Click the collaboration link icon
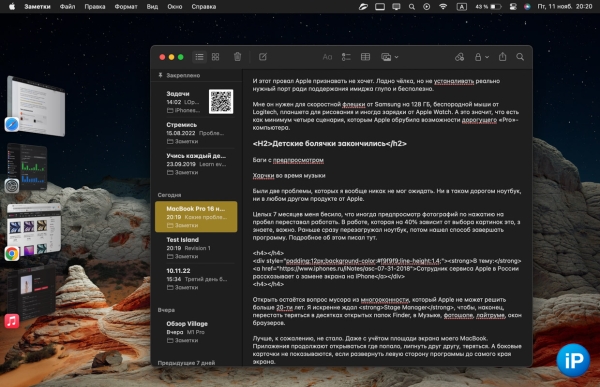Viewport: 600px width, 387px height. pos(460,57)
